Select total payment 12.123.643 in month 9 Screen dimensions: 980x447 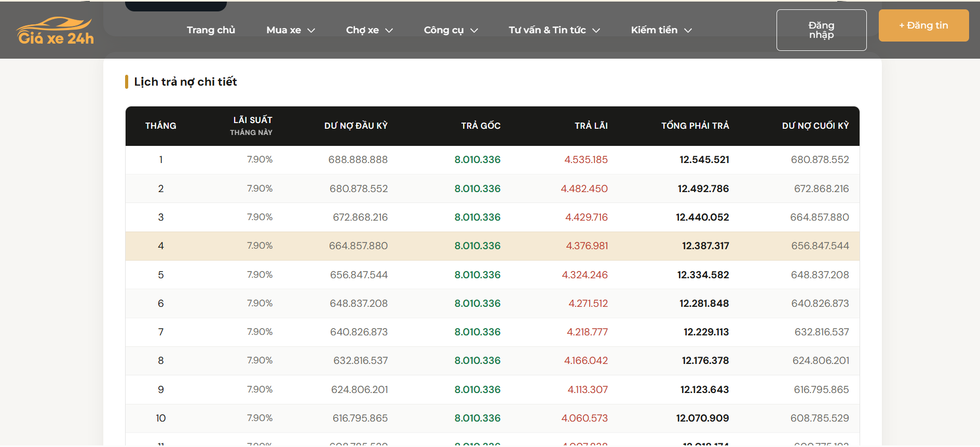[x=705, y=390]
